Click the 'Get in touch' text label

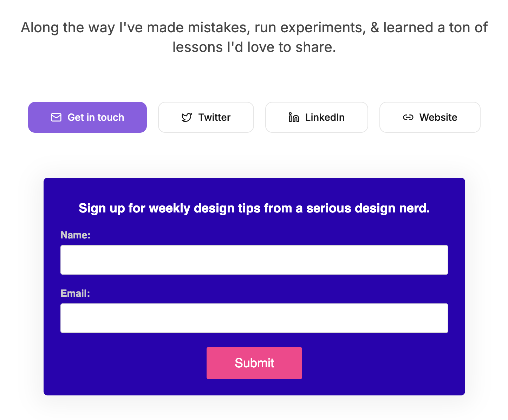pyautogui.click(x=96, y=117)
